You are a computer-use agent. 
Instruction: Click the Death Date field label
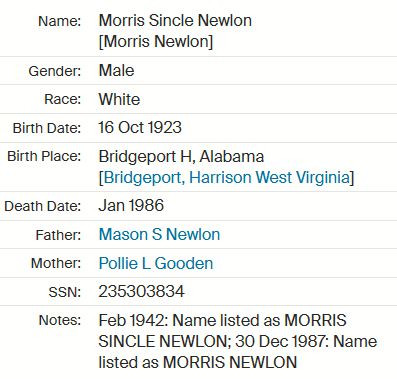coord(43,206)
